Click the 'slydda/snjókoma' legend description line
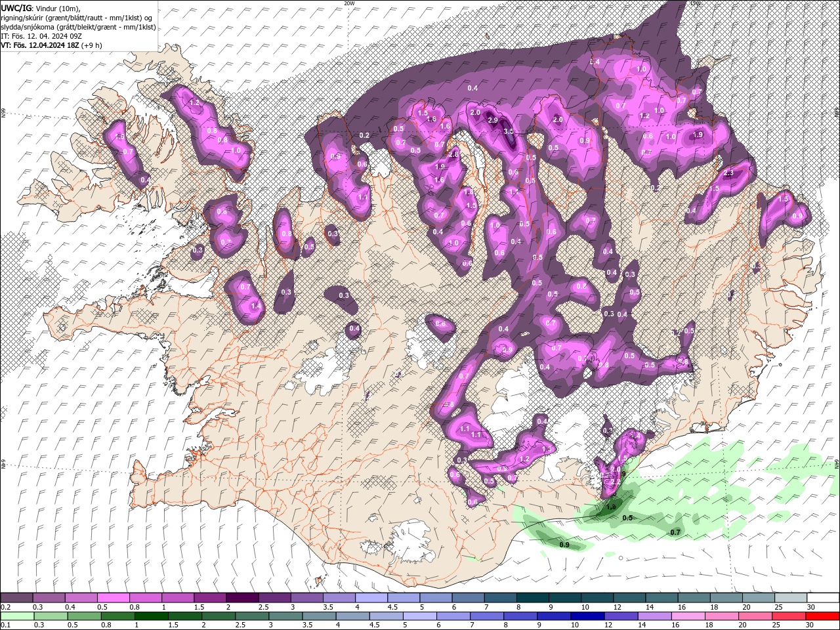 coord(78,27)
